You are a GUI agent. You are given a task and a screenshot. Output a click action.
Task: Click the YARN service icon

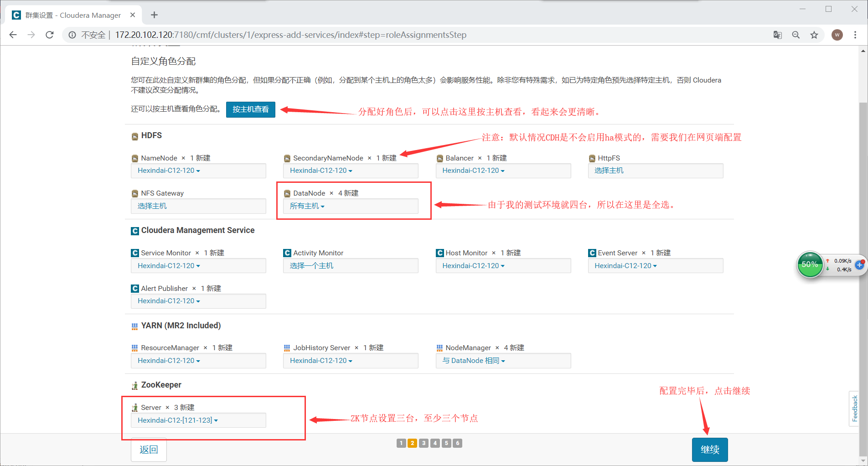pos(134,326)
